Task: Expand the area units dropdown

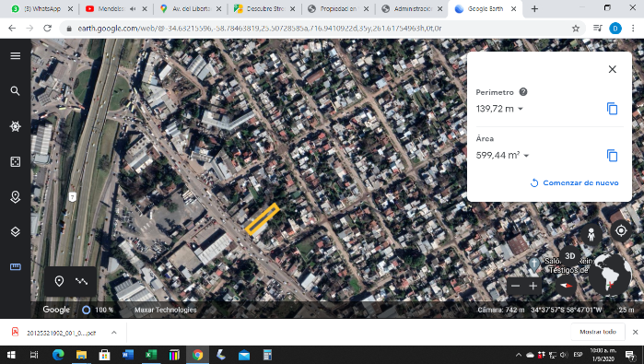Action: click(x=526, y=156)
